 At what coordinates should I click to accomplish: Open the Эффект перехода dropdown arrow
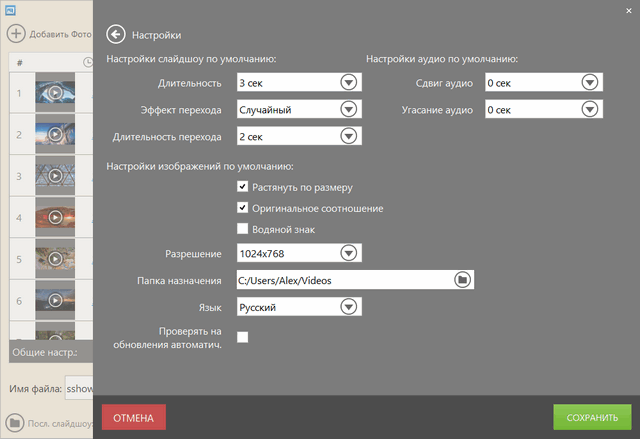click(x=349, y=109)
